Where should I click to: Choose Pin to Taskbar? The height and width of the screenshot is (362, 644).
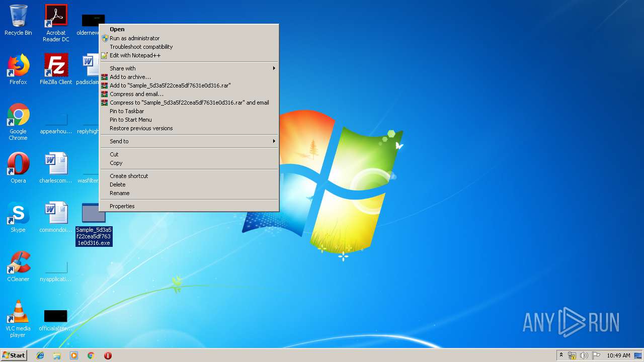pyautogui.click(x=189, y=111)
